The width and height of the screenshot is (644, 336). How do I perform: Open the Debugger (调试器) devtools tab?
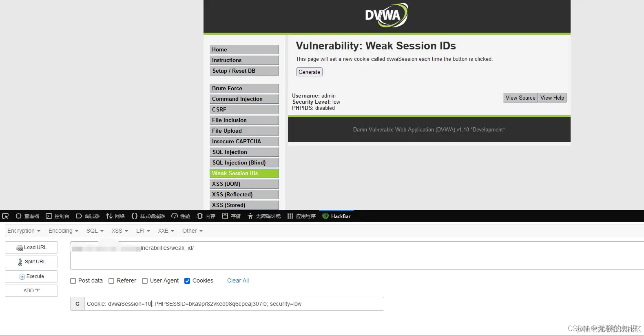(x=88, y=216)
